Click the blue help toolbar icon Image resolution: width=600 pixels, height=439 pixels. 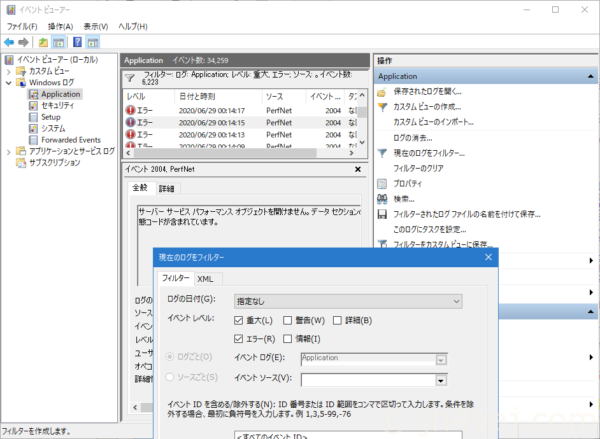coord(76,42)
